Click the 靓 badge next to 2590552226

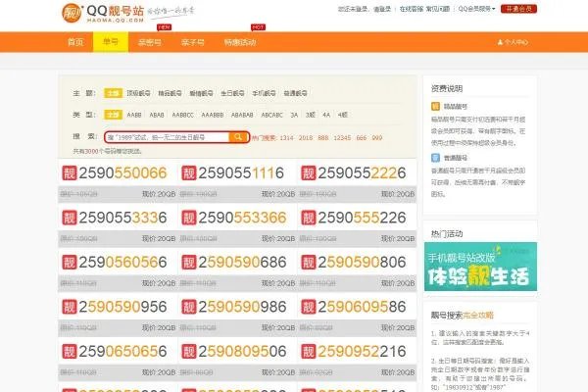tap(309, 172)
